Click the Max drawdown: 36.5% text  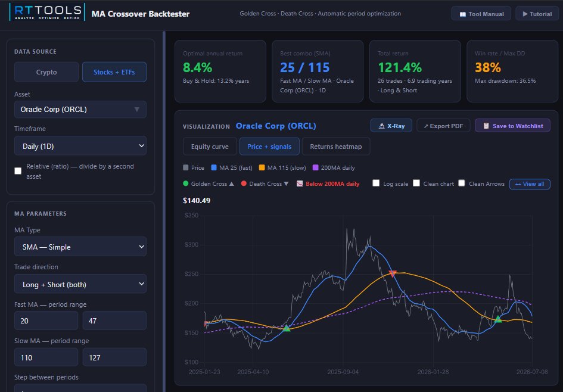[x=505, y=81]
